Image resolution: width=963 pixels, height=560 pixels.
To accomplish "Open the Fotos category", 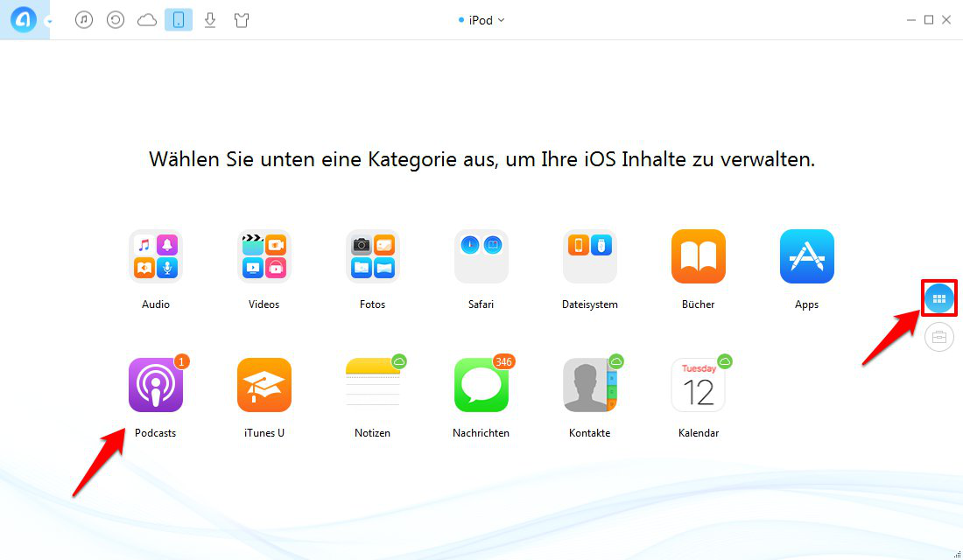I will (373, 256).
